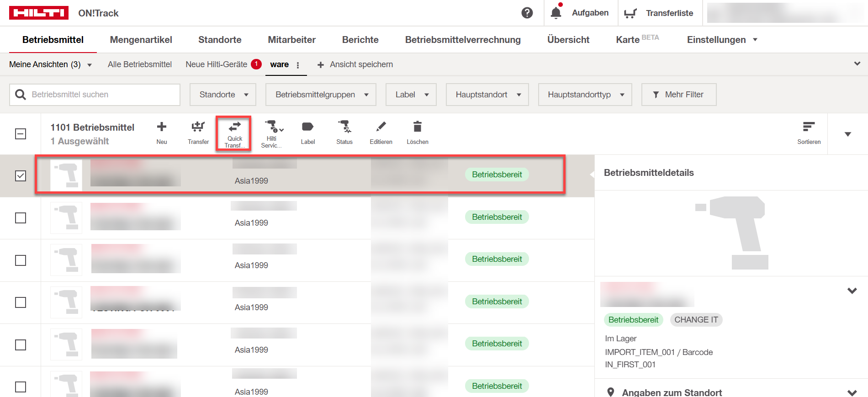Click Asia1999 in the third row
The width and height of the screenshot is (868, 397).
click(x=251, y=265)
